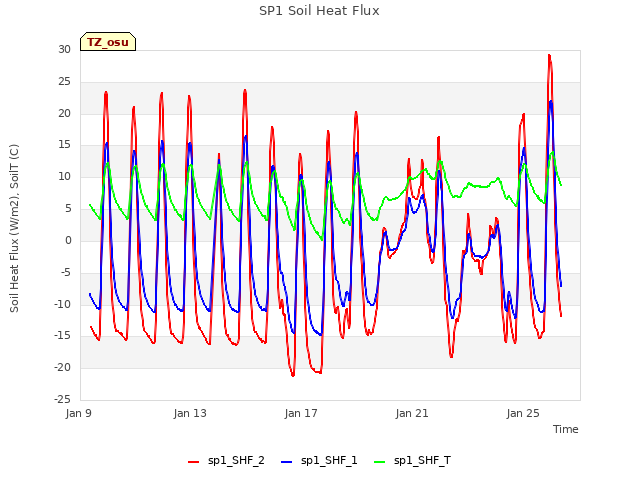Click the -10 y-axis tick label
Image resolution: width=640 pixels, height=480 pixels.
point(62,304)
